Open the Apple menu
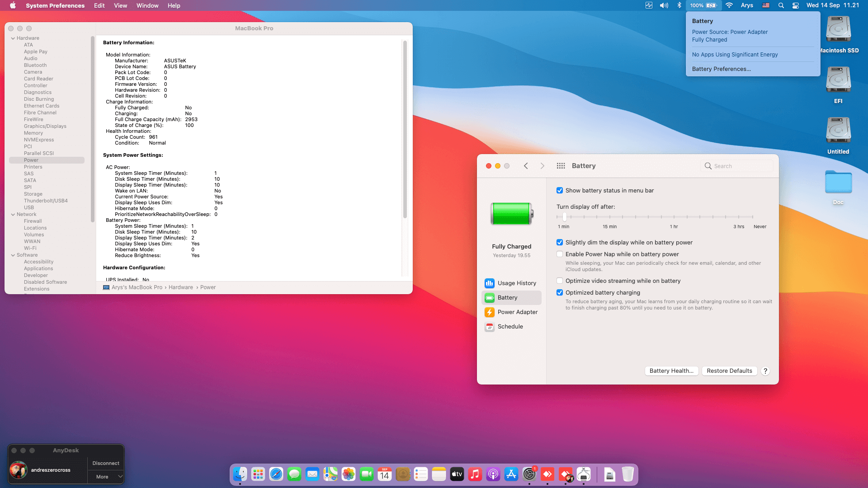The image size is (868, 488). click(13, 5)
